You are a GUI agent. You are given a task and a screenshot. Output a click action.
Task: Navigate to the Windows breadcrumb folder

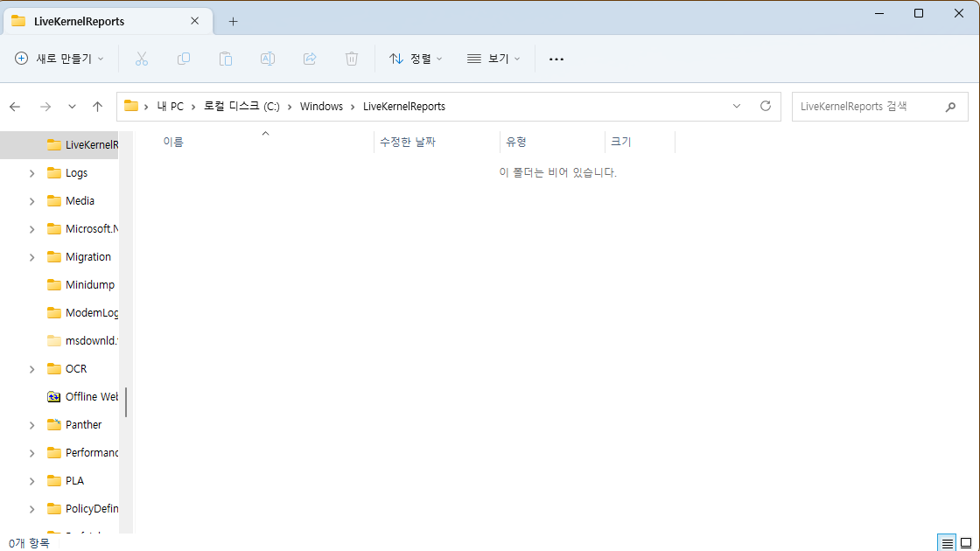(x=322, y=106)
